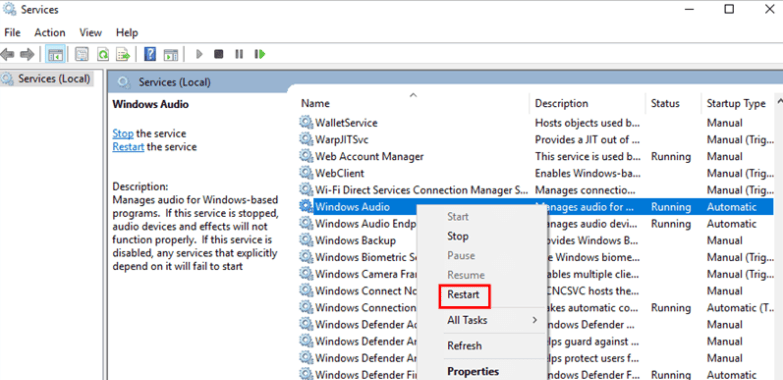
Task: Click the Restart the service link
Action: 128,147
